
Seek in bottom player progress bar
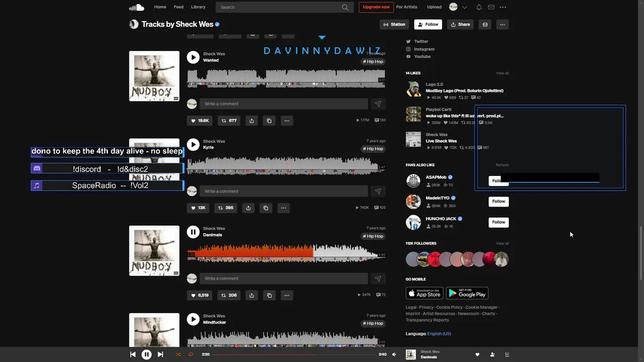(294, 354)
